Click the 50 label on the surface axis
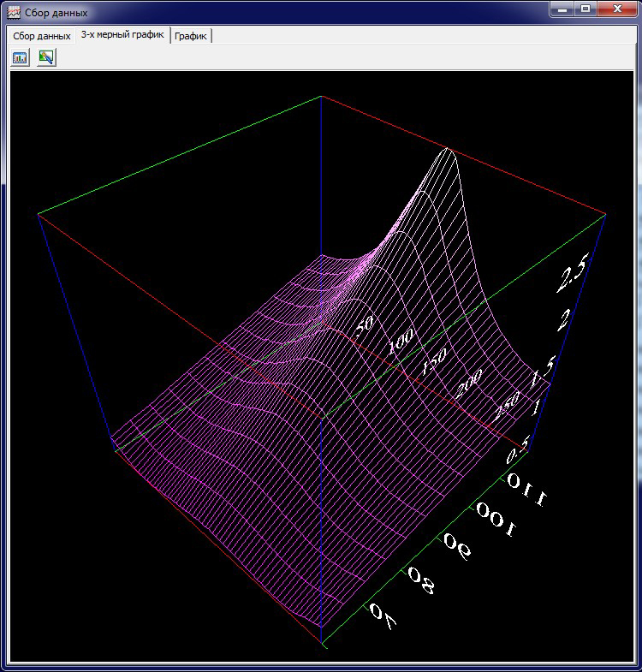This screenshot has height=672, width=642. 366,324
